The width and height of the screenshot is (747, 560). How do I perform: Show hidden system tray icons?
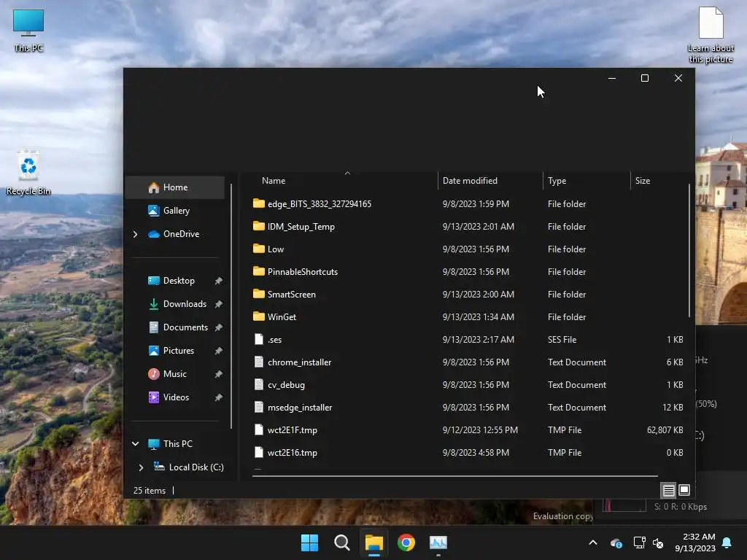tap(593, 542)
